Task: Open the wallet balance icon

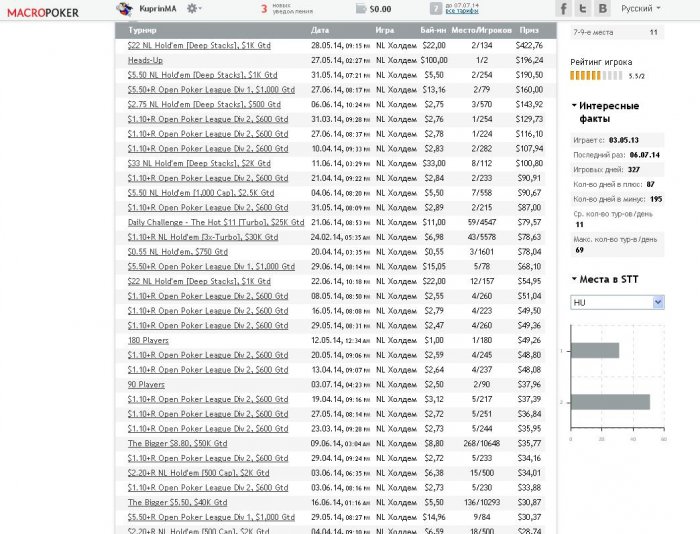Action: tap(361, 9)
